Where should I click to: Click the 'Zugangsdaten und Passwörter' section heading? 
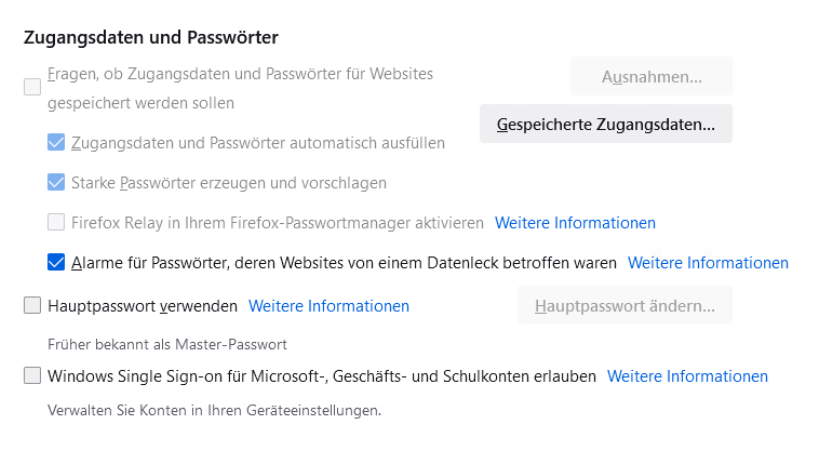(x=150, y=38)
